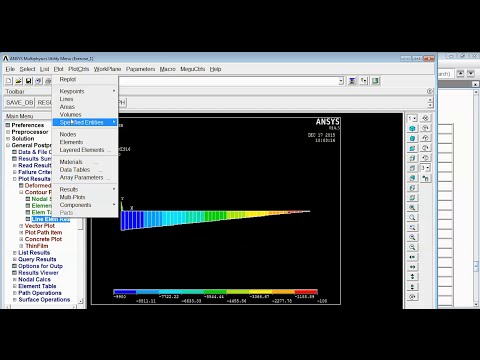Expand the Element Table tree node
The image size is (480, 360).
(15, 286)
